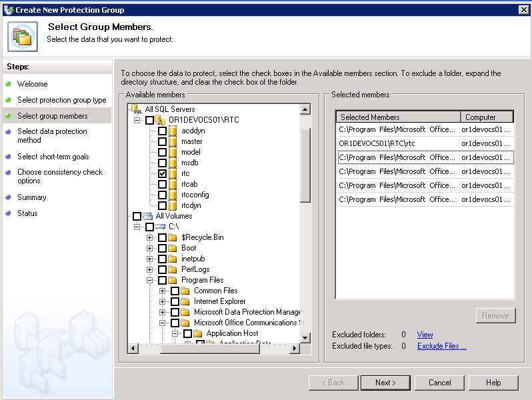The image size is (532, 400).
Task: Click the inetpub folder icon
Action: point(173,259)
